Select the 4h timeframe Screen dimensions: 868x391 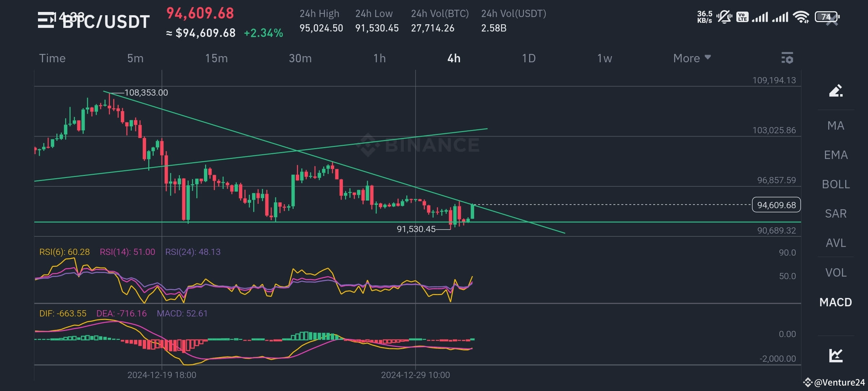click(x=454, y=58)
